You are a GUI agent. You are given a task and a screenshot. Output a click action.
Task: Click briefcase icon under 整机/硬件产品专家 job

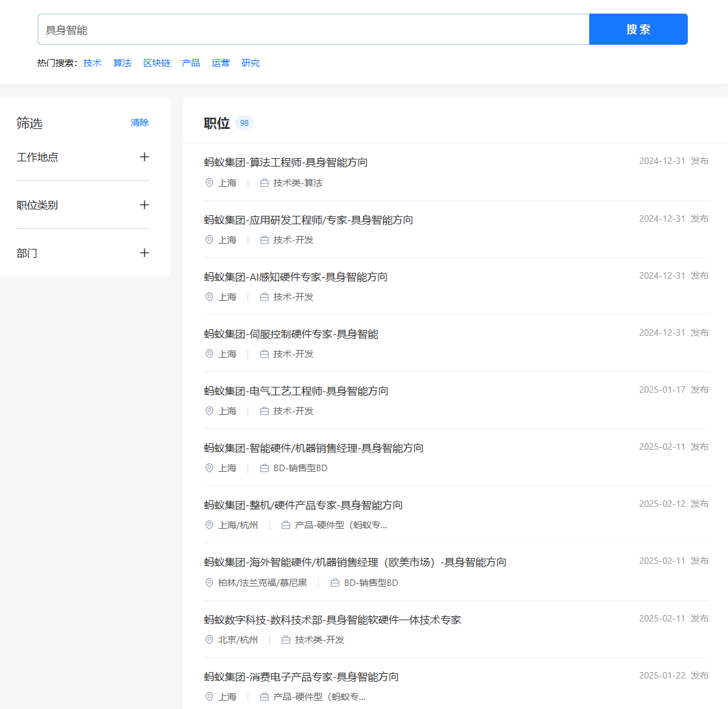click(x=286, y=525)
